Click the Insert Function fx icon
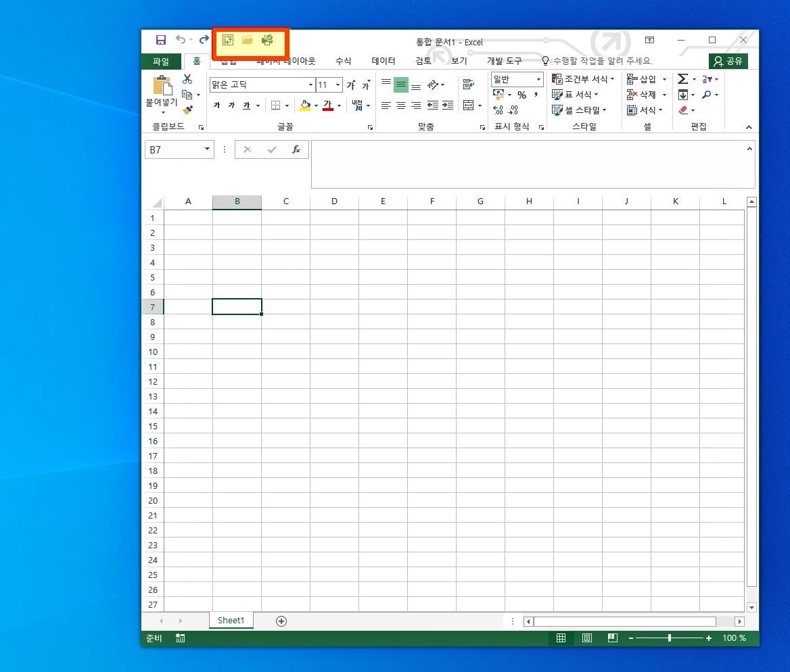Viewport: 790px width, 672px height. (296, 149)
